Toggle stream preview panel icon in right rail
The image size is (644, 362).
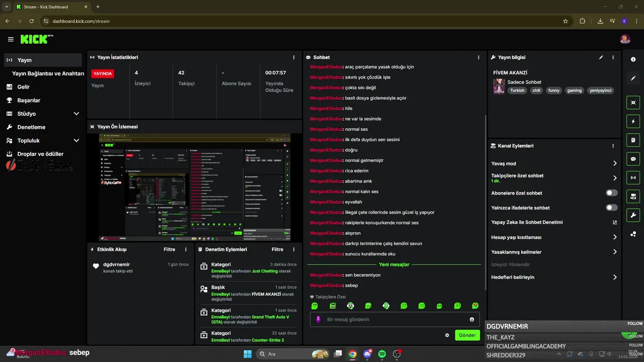coord(633,103)
